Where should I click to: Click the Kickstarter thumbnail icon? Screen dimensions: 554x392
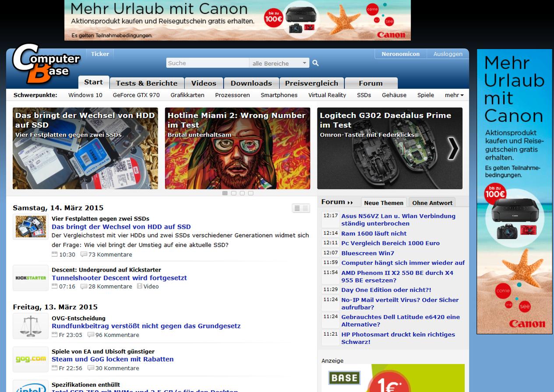[31, 278]
